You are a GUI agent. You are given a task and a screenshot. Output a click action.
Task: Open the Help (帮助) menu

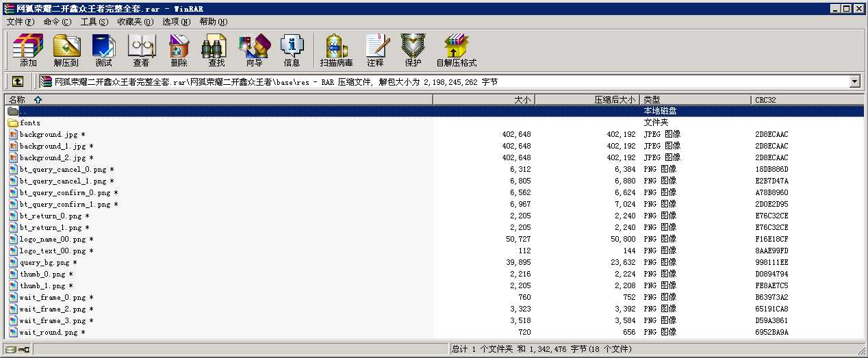pyautogui.click(x=214, y=22)
